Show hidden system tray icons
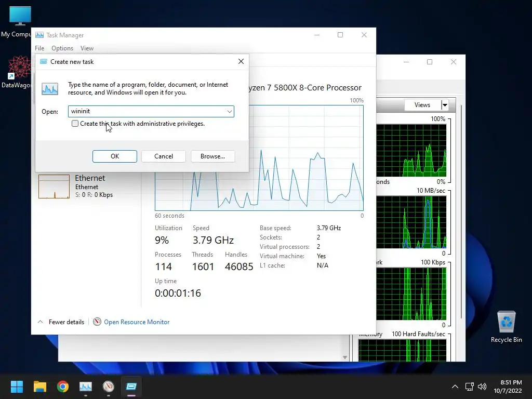Image resolution: width=532 pixels, height=399 pixels. [455, 387]
